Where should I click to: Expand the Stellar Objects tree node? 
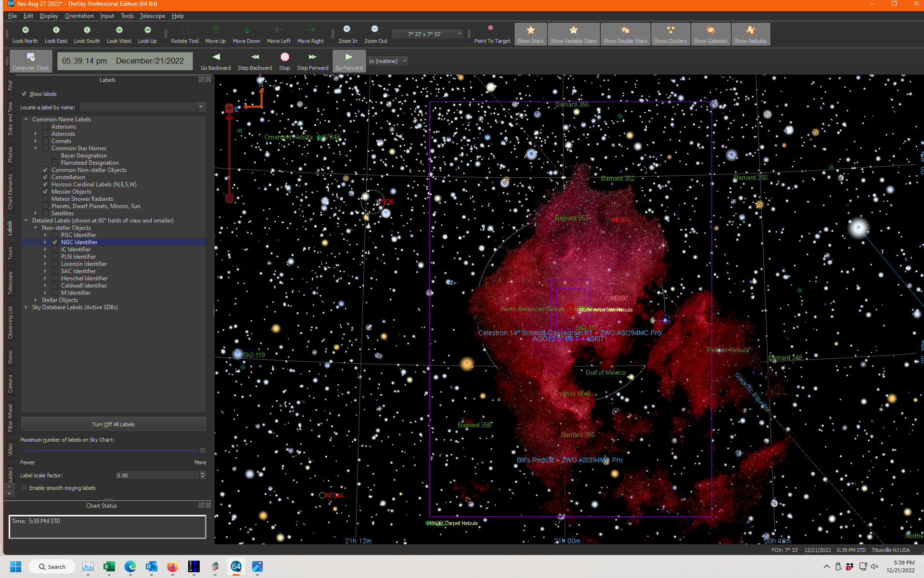(x=36, y=300)
